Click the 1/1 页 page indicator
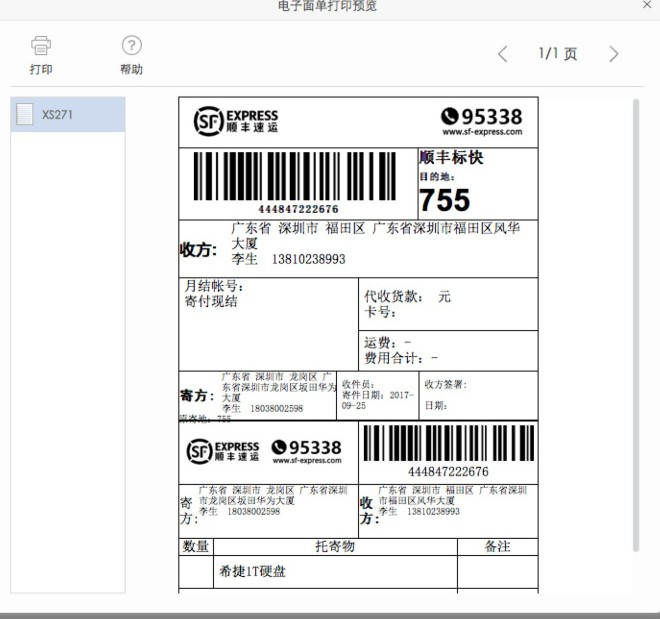The image size is (660, 619). click(558, 54)
